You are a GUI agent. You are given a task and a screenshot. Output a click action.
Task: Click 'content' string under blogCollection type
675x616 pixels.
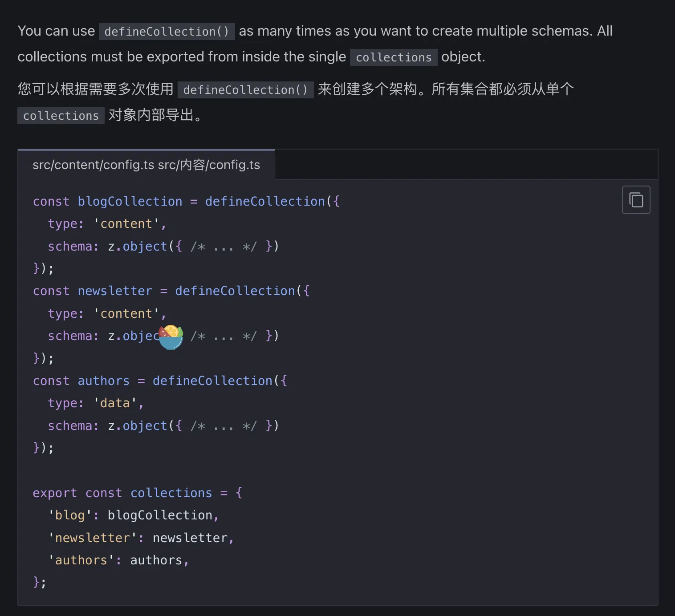coord(126,223)
